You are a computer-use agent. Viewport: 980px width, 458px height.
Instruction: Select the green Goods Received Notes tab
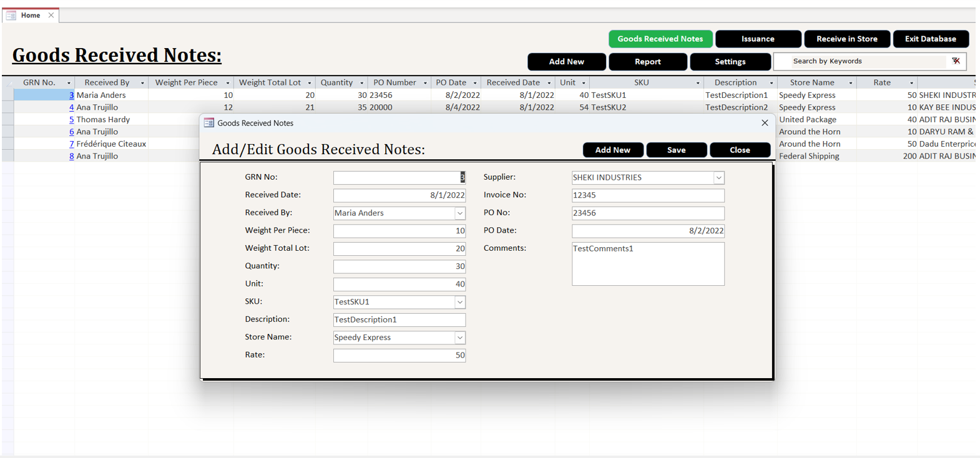[x=660, y=39]
